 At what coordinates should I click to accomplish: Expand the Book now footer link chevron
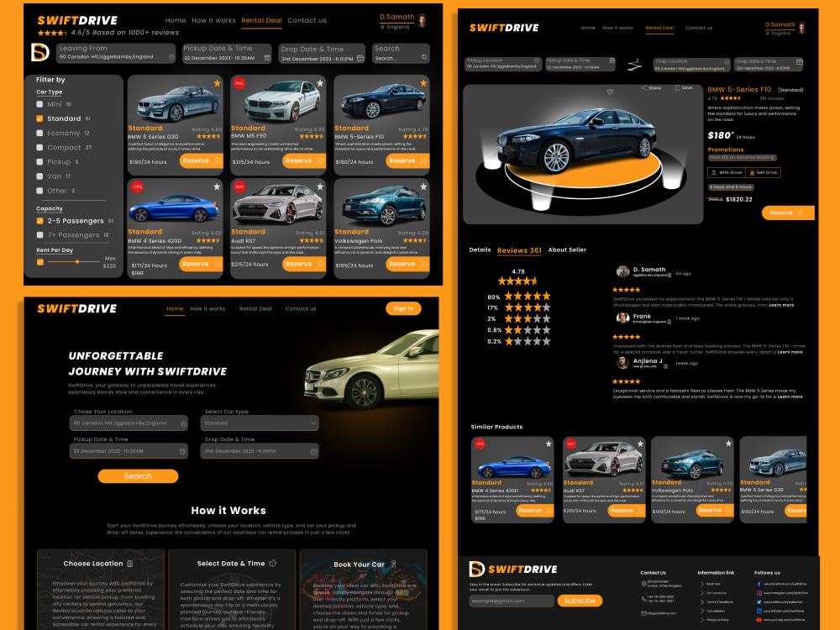701,584
